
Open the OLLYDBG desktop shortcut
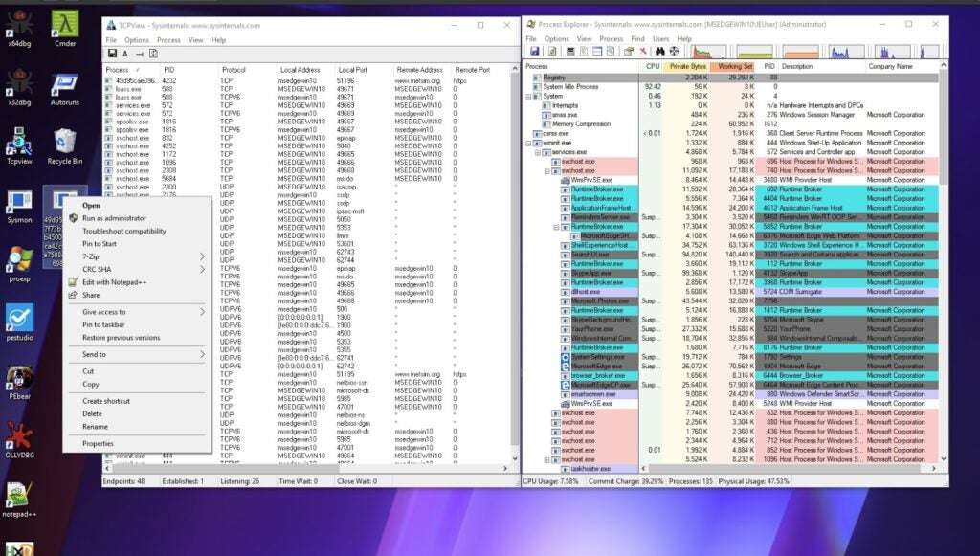(x=19, y=442)
